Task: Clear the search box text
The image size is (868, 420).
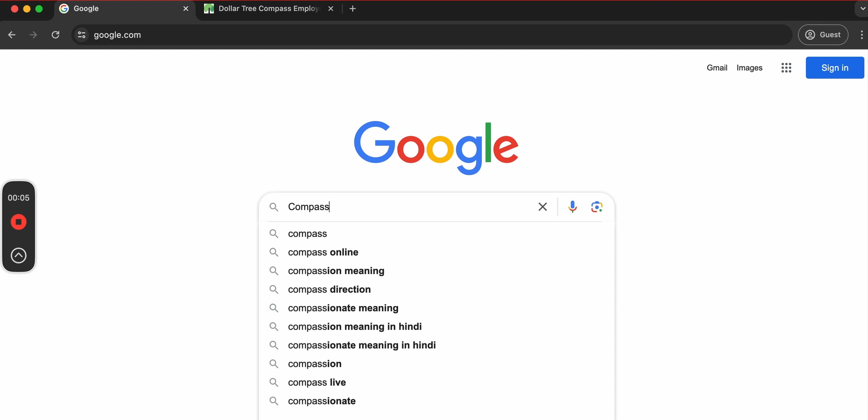Action: (542, 207)
